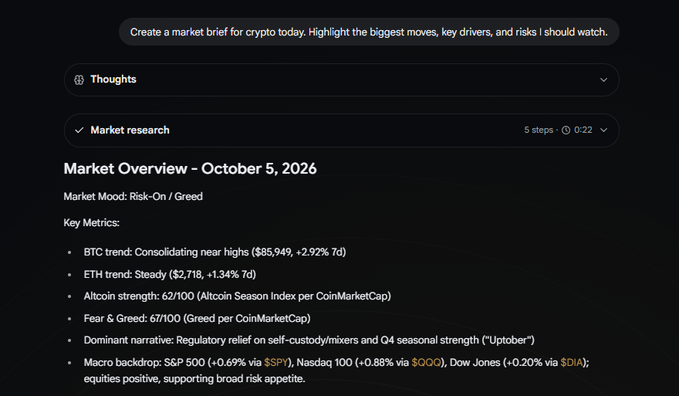The width and height of the screenshot is (679, 396).
Task: Click the Fear & Greed bullet line
Action: [x=197, y=318]
